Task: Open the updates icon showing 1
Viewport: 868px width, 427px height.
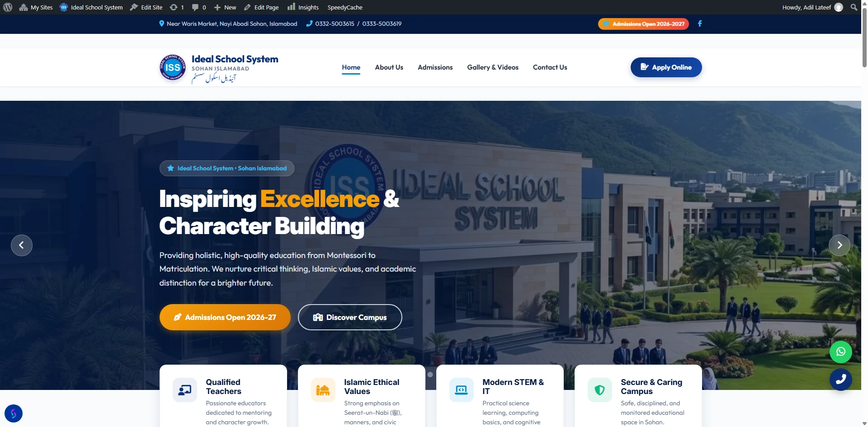Action: (176, 7)
